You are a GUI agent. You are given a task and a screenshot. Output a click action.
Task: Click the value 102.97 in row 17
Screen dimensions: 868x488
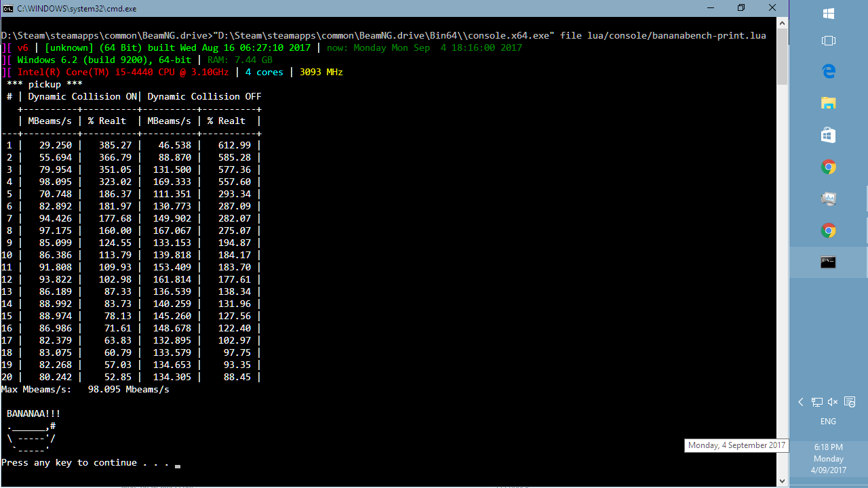[x=235, y=340]
